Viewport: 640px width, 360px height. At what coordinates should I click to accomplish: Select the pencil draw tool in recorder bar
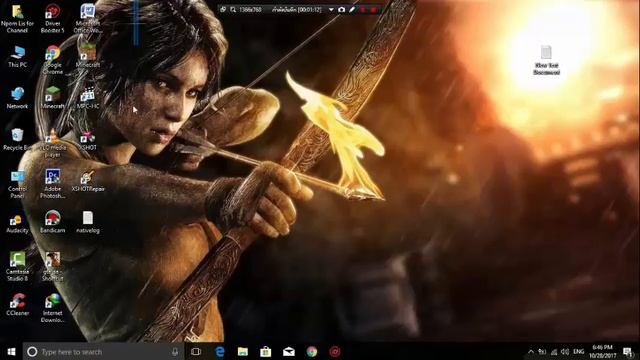click(x=352, y=9)
